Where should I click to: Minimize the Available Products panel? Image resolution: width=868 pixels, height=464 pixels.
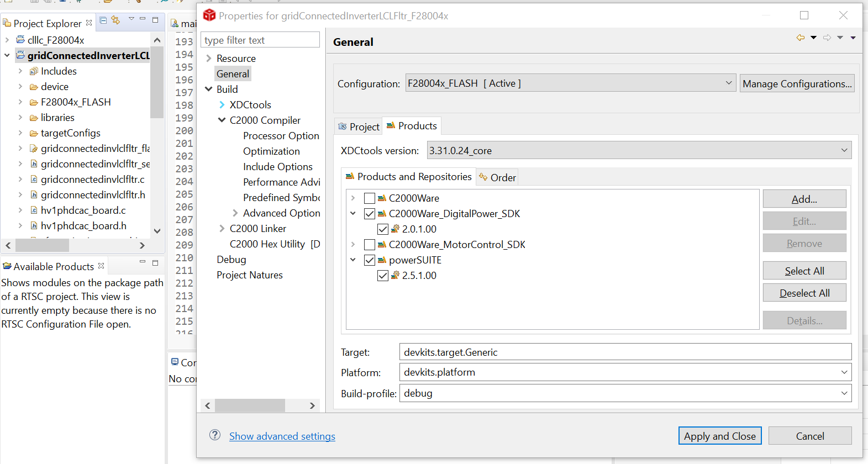(x=143, y=262)
